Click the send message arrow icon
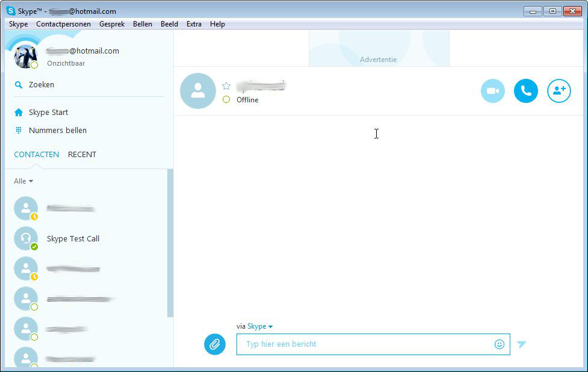The image size is (588, 372). [x=521, y=344]
